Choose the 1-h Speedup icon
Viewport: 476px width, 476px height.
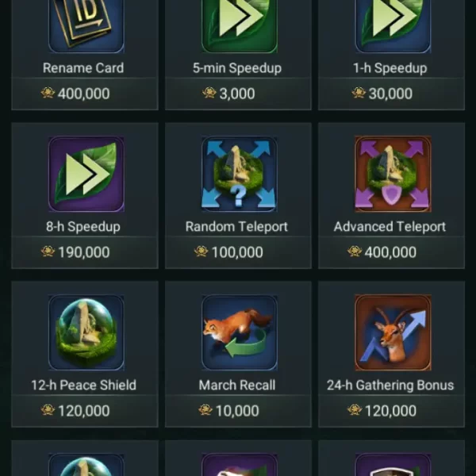click(x=393, y=26)
